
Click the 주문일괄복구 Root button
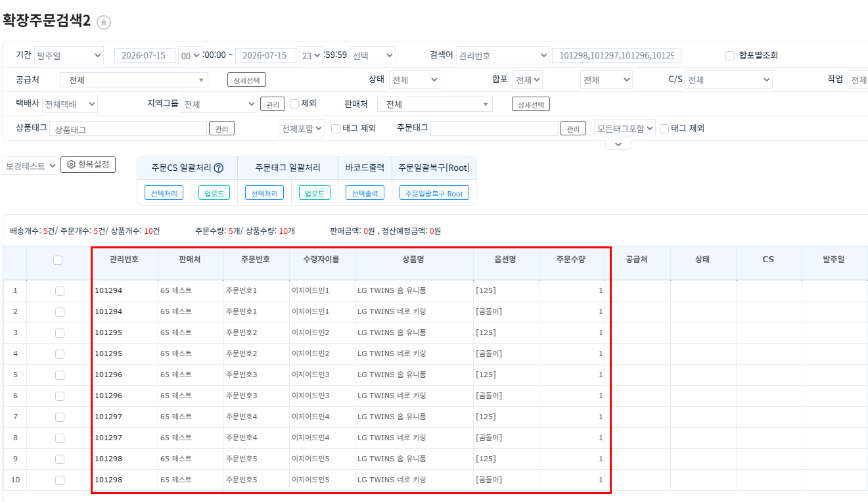click(434, 193)
